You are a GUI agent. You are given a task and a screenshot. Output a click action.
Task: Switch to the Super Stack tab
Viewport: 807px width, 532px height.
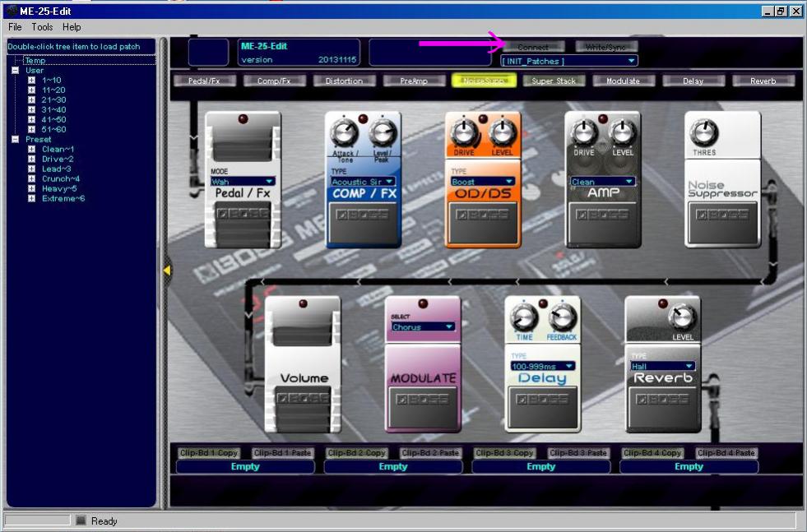click(554, 81)
